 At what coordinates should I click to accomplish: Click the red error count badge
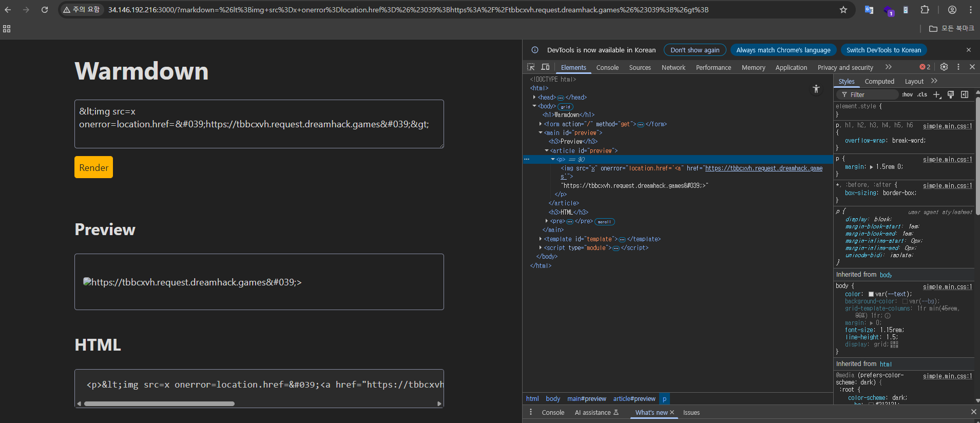[x=925, y=67]
